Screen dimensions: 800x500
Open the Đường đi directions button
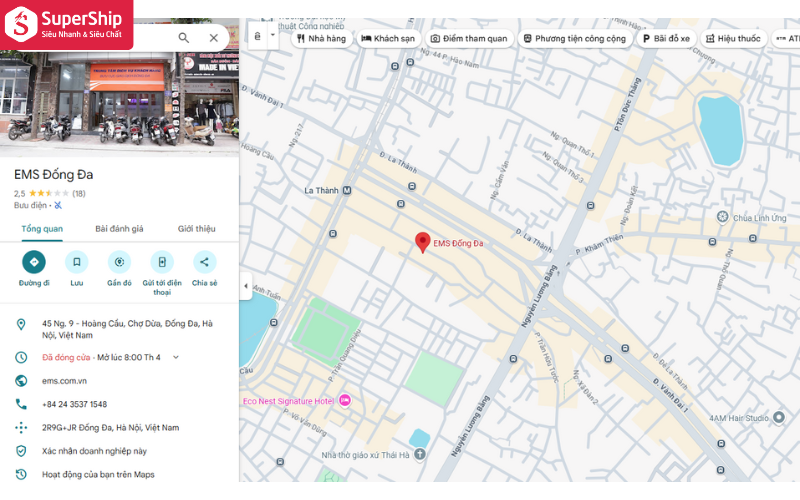(x=34, y=262)
